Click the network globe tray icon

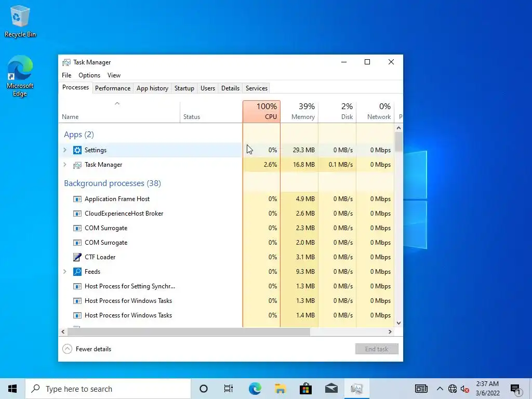tap(453, 389)
